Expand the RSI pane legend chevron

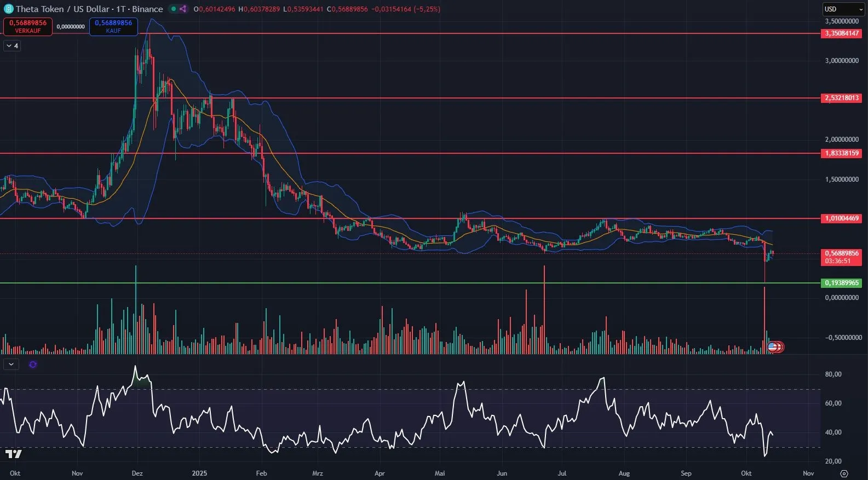coord(11,364)
